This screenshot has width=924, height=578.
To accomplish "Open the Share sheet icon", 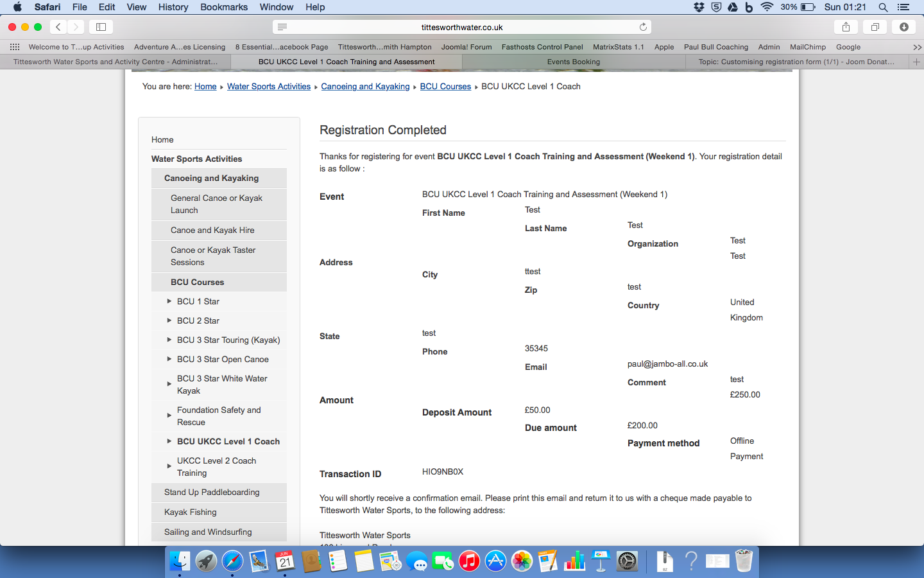I will coord(846,27).
